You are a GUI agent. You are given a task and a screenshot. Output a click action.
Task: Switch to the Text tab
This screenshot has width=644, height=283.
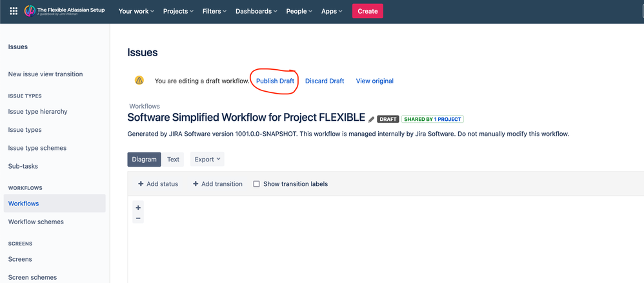[173, 159]
